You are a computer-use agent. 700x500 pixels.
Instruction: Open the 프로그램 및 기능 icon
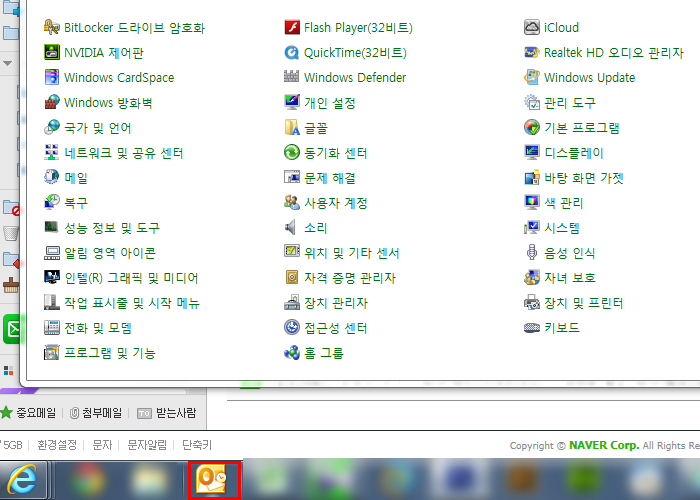tap(52, 353)
